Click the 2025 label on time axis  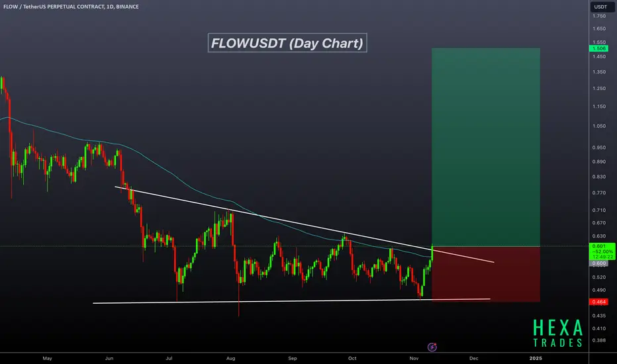tap(536, 358)
